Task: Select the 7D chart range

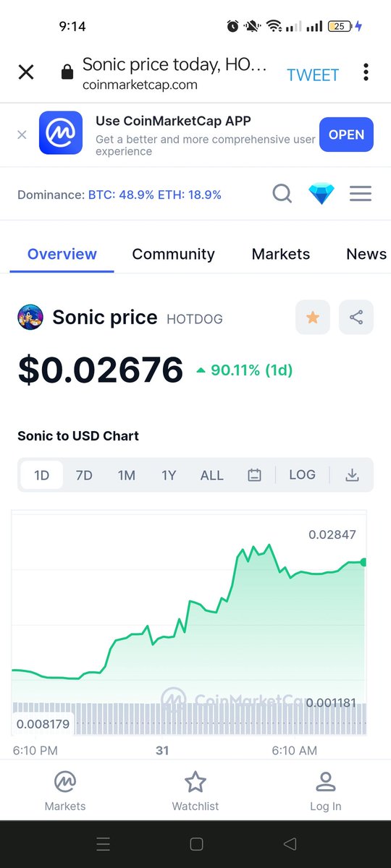Action: pyautogui.click(x=84, y=475)
